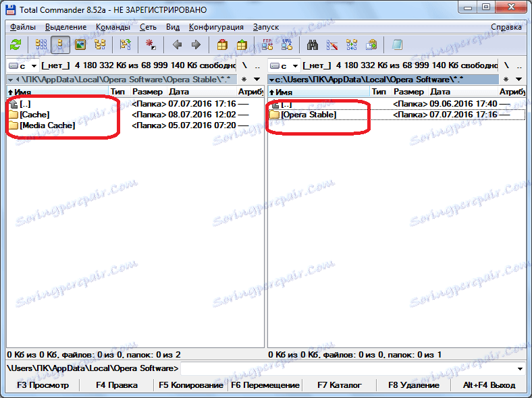Open the FTP connect icon
The height and width of the screenshot is (398, 532).
pos(267,45)
